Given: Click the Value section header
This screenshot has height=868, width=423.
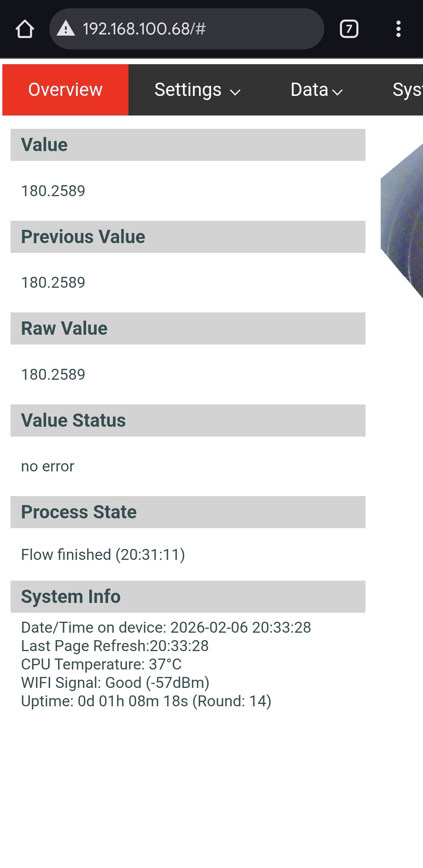Looking at the screenshot, I should [188, 145].
